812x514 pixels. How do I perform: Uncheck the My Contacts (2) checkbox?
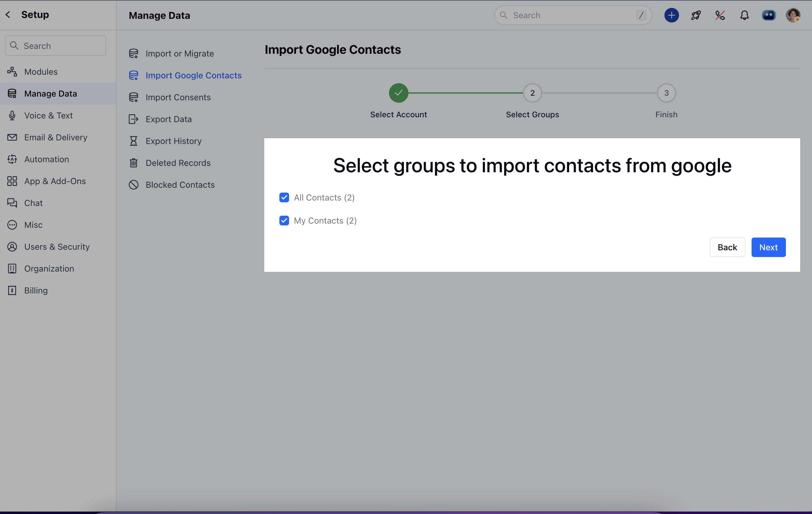coord(284,221)
